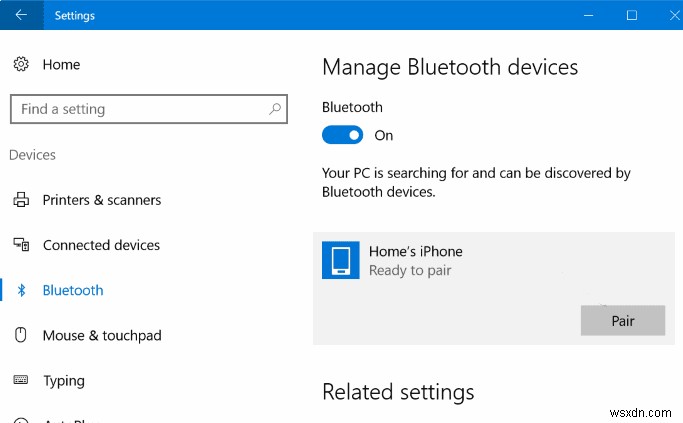Click the back arrow in the title bar
The height and width of the screenshot is (423, 683).
pyautogui.click(x=21, y=15)
